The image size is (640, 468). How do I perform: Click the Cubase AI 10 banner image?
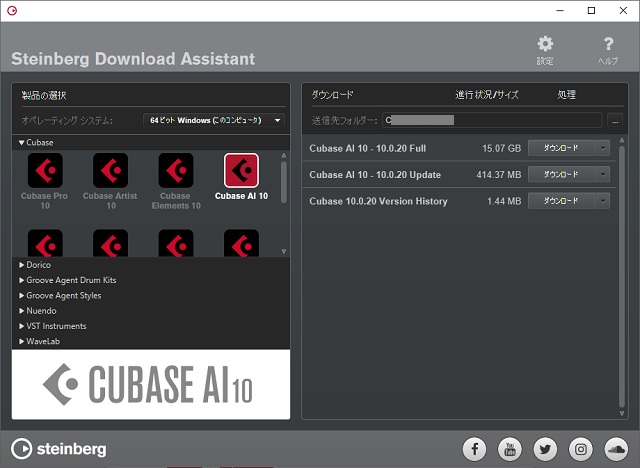coord(151,384)
